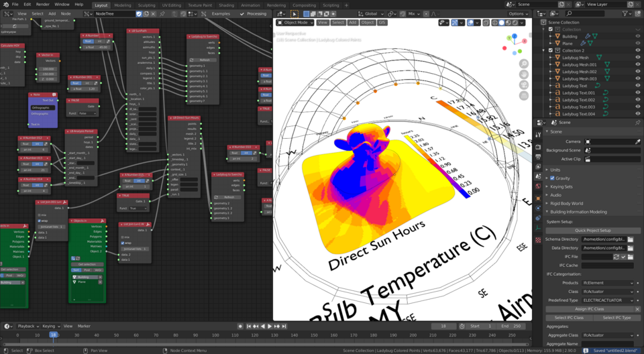Open the GIS menu in viewport header
This screenshot has width=644, height=354.
click(x=382, y=23)
